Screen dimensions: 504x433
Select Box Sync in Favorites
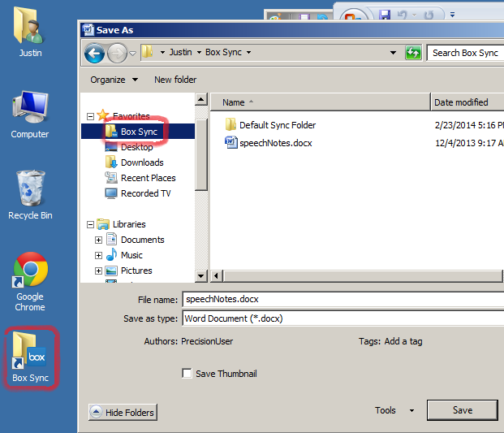tap(138, 132)
